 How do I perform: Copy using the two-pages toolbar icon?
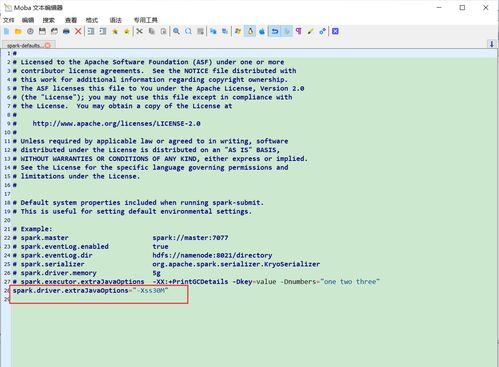151,31
